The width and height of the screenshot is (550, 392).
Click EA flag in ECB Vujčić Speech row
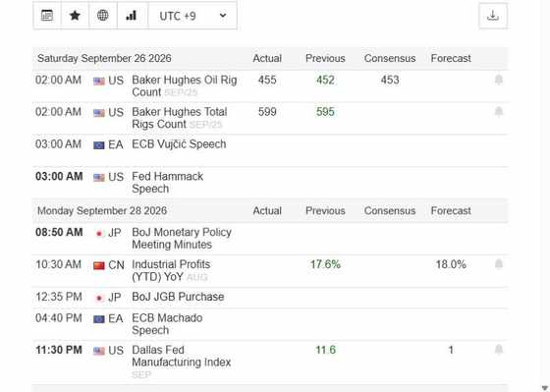pos(99,145)
